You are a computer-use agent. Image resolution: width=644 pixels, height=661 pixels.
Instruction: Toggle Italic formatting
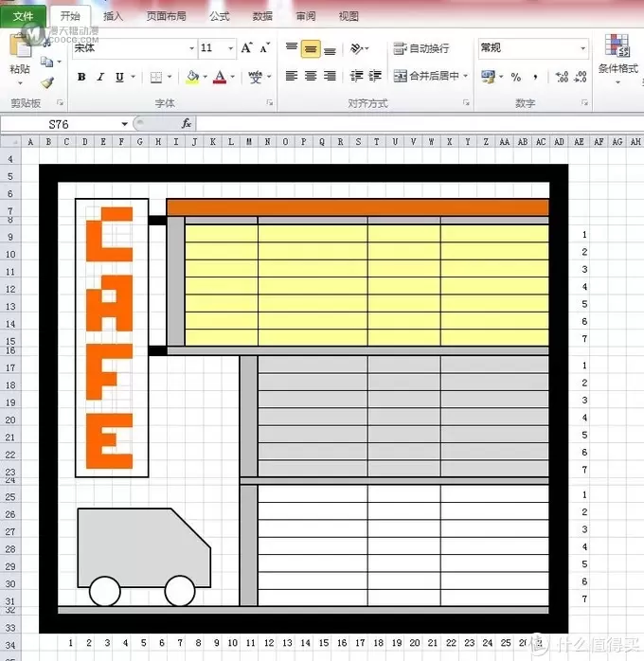[x=100, y=77]
